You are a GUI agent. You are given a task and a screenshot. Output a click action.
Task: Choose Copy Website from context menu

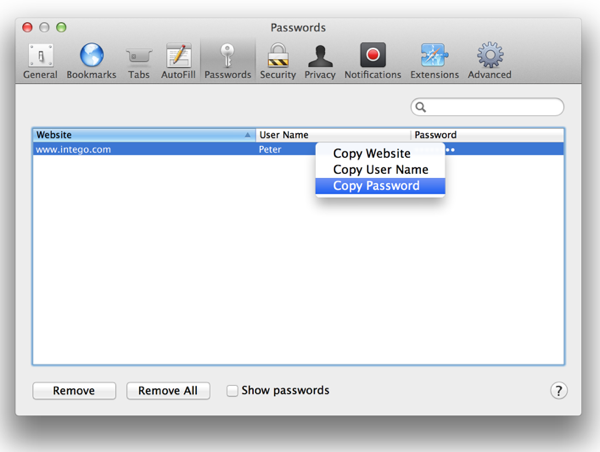380,153
